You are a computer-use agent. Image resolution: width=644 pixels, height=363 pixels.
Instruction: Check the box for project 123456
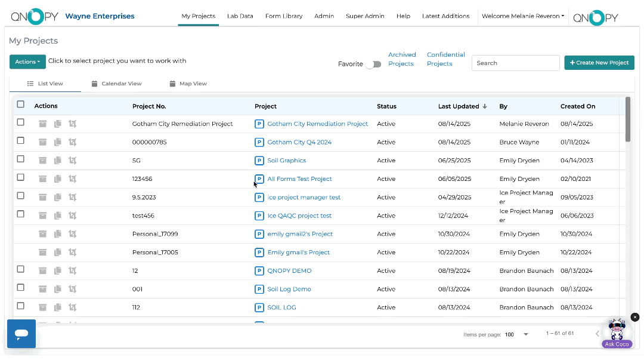tap(20, 177)
